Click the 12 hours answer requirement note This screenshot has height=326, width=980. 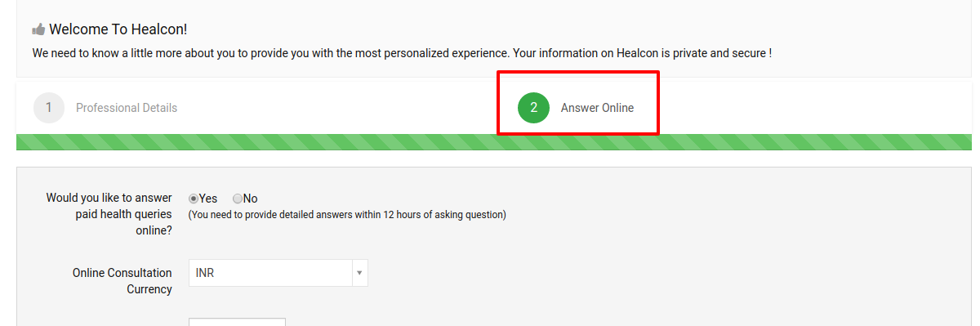(347, 215)
